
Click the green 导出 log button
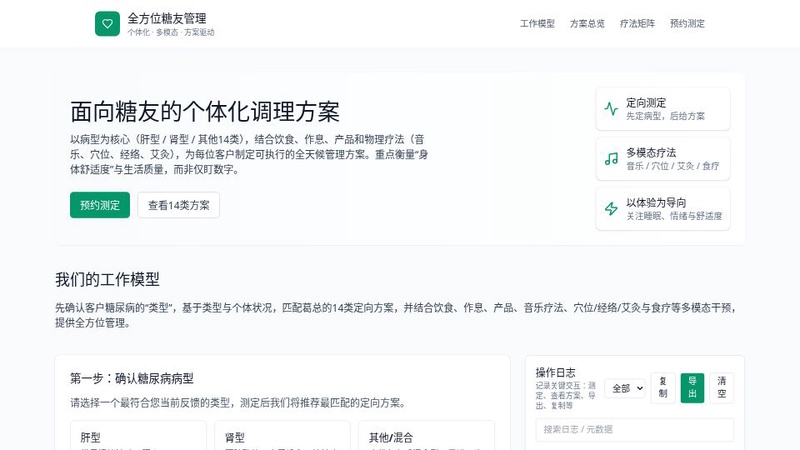click(x=692, y=388)
